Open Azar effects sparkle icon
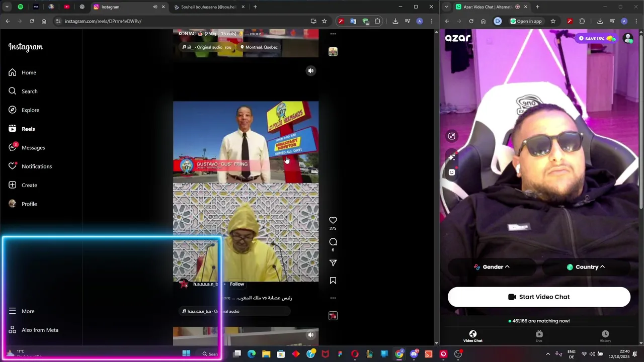 (452, 157)
